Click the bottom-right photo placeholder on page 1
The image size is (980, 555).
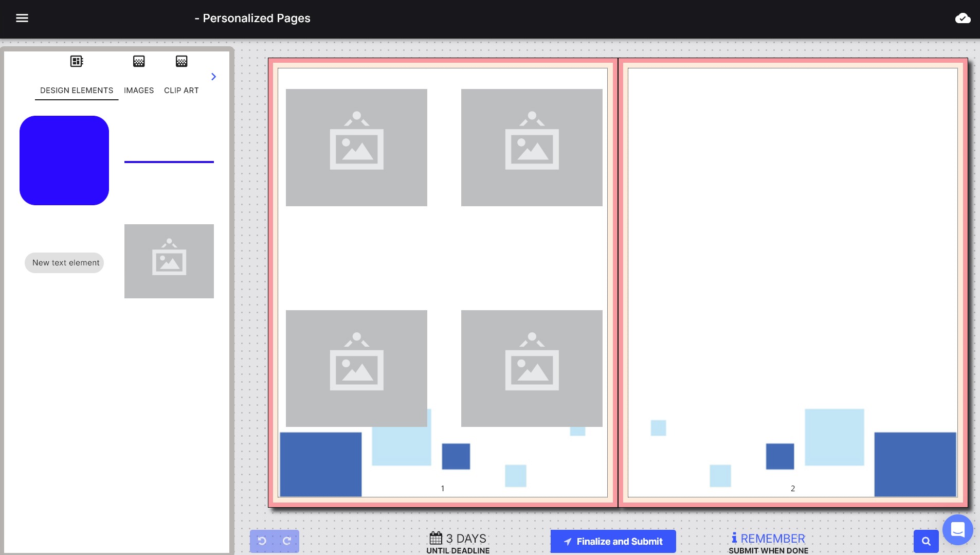point(532,368)
